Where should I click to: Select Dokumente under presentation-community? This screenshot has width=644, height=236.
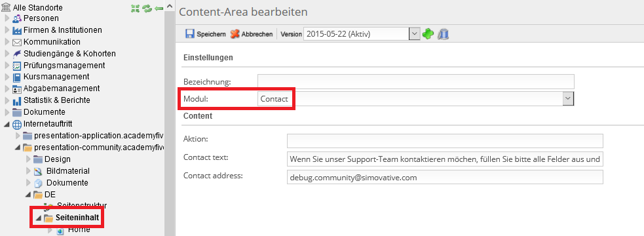point(67,183)
